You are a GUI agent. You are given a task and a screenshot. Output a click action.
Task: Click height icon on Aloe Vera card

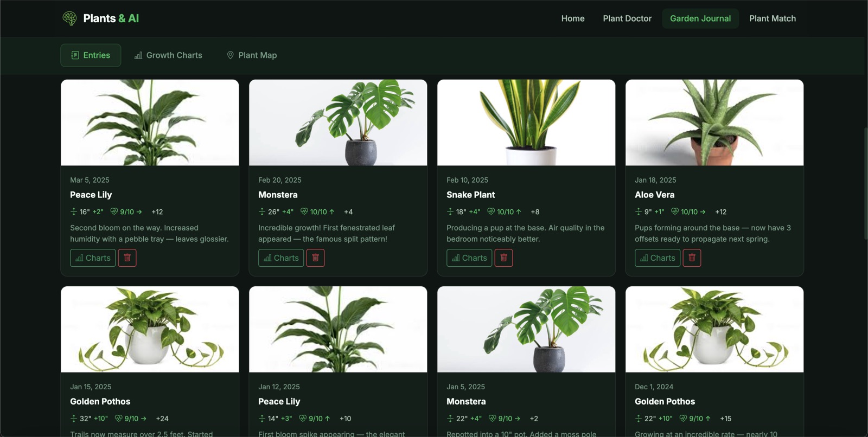point(639,211)
